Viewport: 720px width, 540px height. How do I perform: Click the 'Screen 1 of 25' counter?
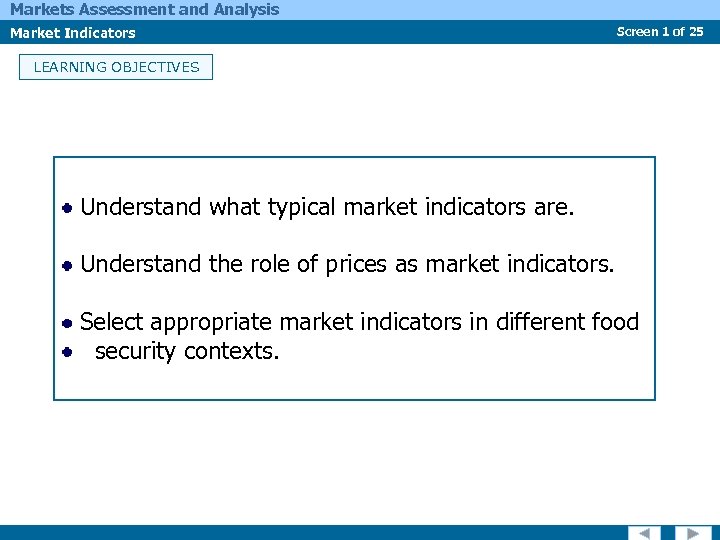[x=660, y=32]
